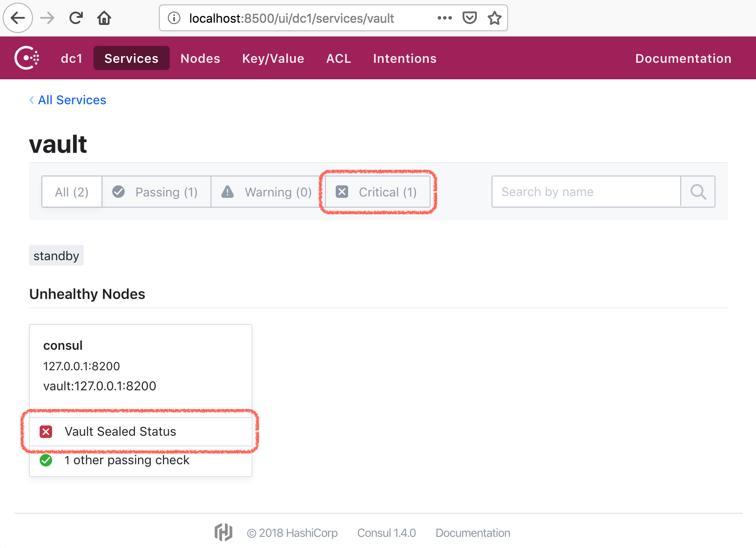Click the vault service heading
The image size is (756, 548).
pyautogui.click(x=58, y=144)
